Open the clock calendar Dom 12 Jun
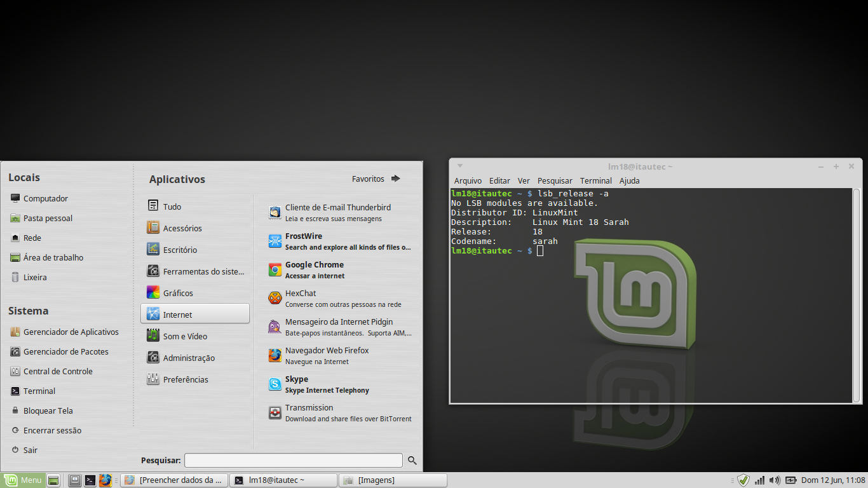868x488 pixels. [x=833, y=480]
